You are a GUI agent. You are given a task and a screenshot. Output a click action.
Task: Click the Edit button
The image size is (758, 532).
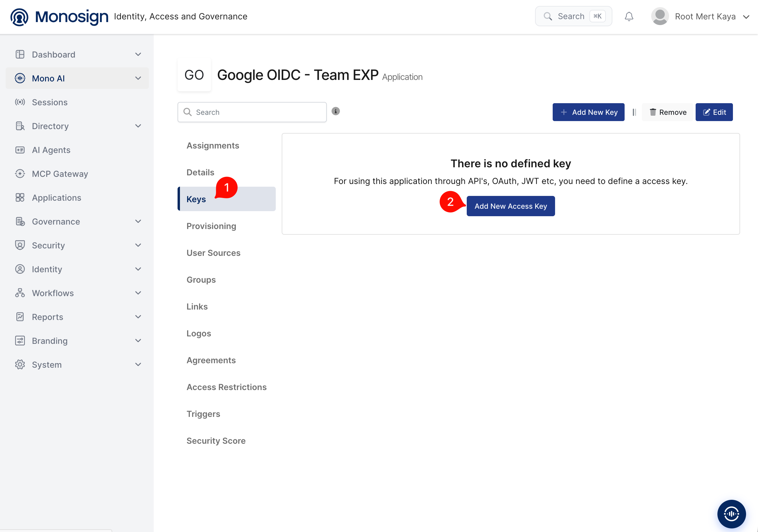point(714,112)
